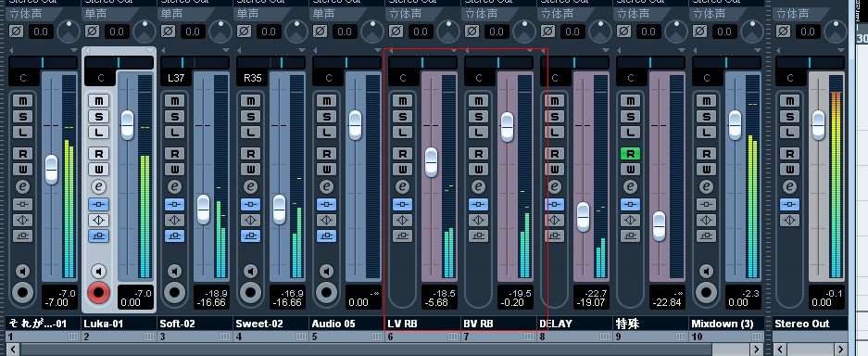
Task: Open channel edit settings for Luka-01
Action: [x=98, y=186]
